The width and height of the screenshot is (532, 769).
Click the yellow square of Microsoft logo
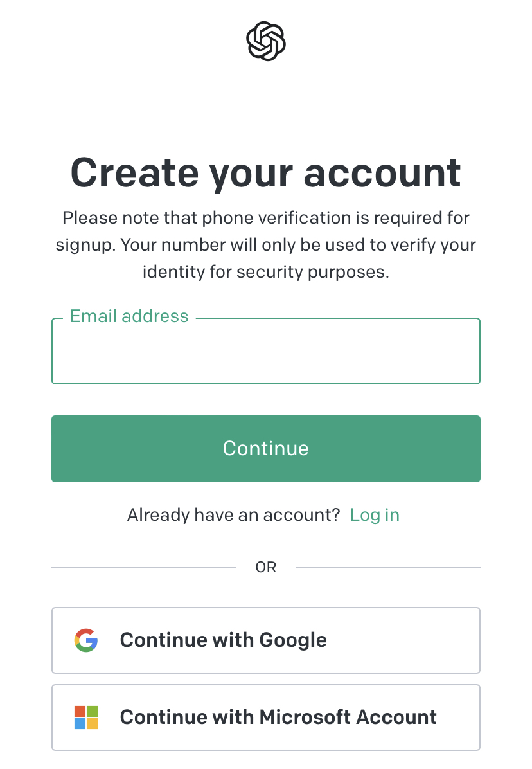coord(92,723)
